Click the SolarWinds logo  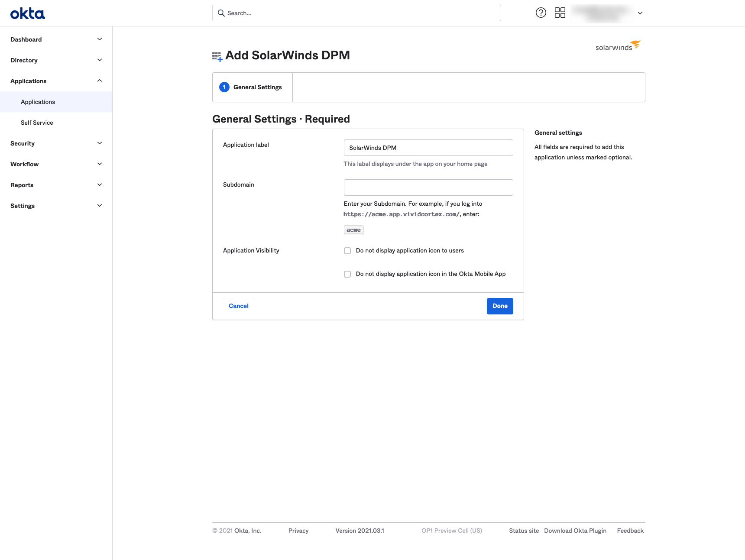point(618,45)
